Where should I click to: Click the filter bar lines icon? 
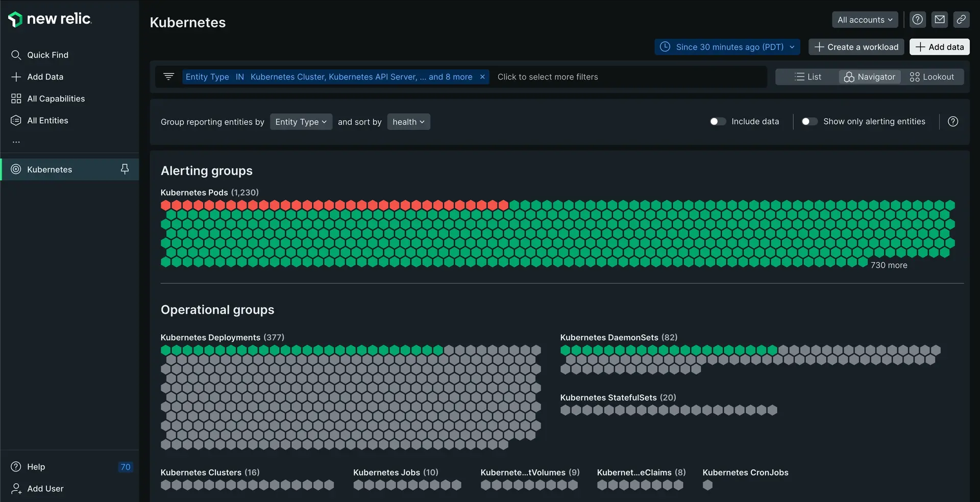pyautogui.click(x=168, y=77)
